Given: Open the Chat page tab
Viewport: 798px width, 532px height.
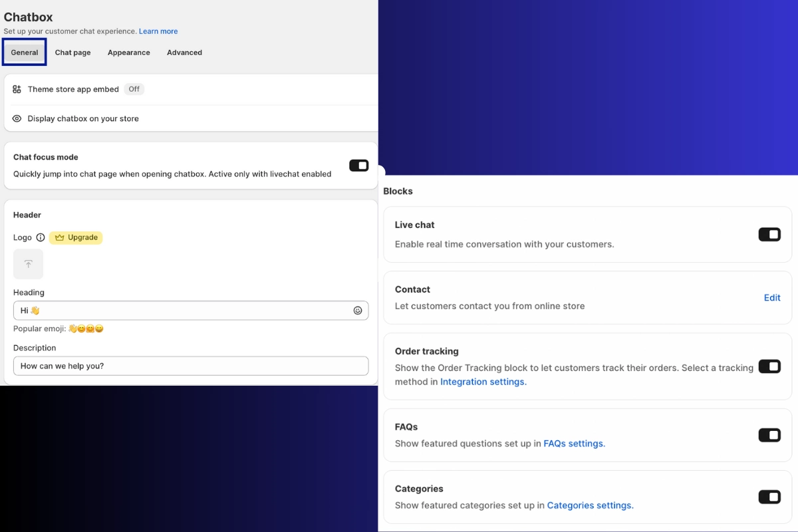Looking at the screenshot, I should click(72, 52).
